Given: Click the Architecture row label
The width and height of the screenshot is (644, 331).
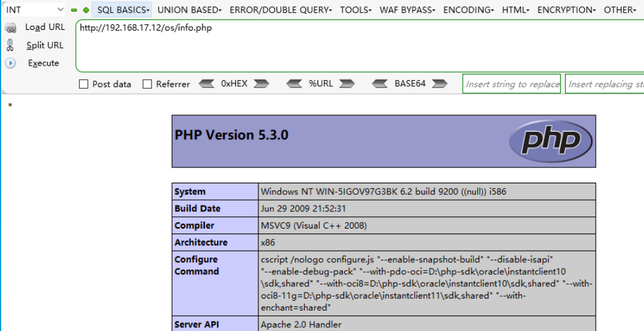Looking at the screenshot, I should click(201, 243).
